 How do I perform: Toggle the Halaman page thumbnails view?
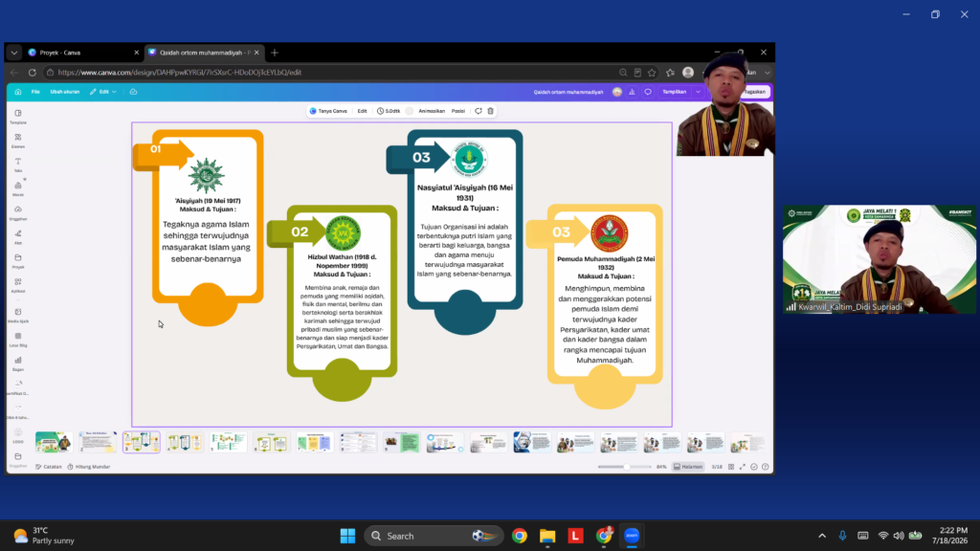(x=688, y=467)
